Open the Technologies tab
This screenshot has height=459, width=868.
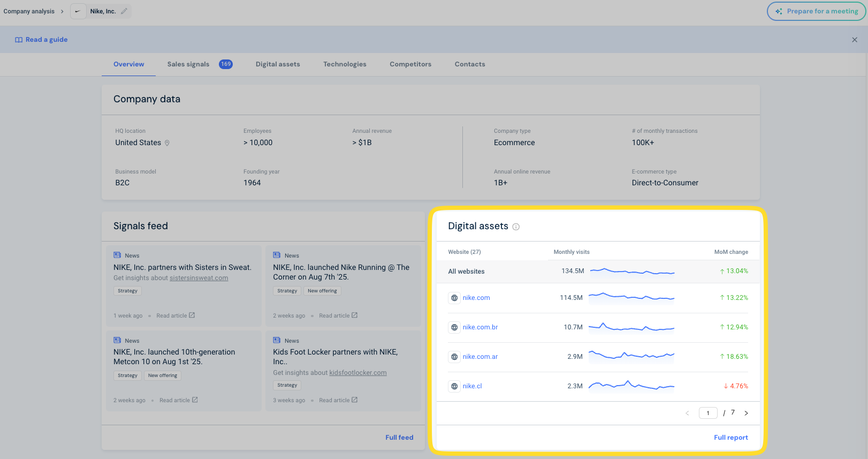point(345,64)
